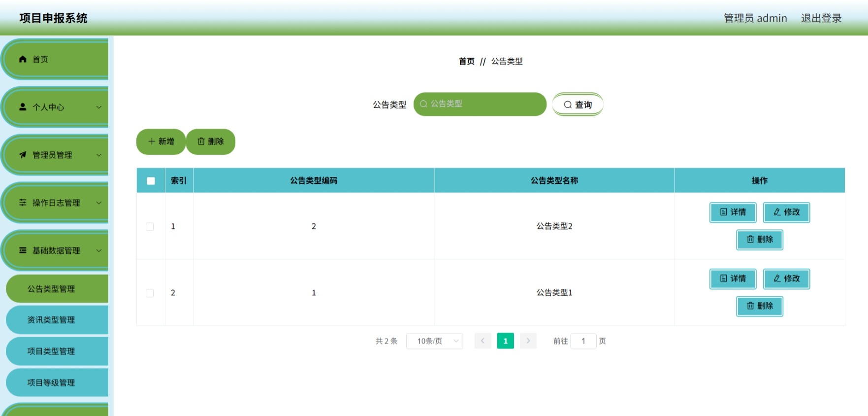Image resolution: width=868 pixels, height=416 pixels.
Task: Click the sliders icon for 操作日志管理
Action: 23,203
